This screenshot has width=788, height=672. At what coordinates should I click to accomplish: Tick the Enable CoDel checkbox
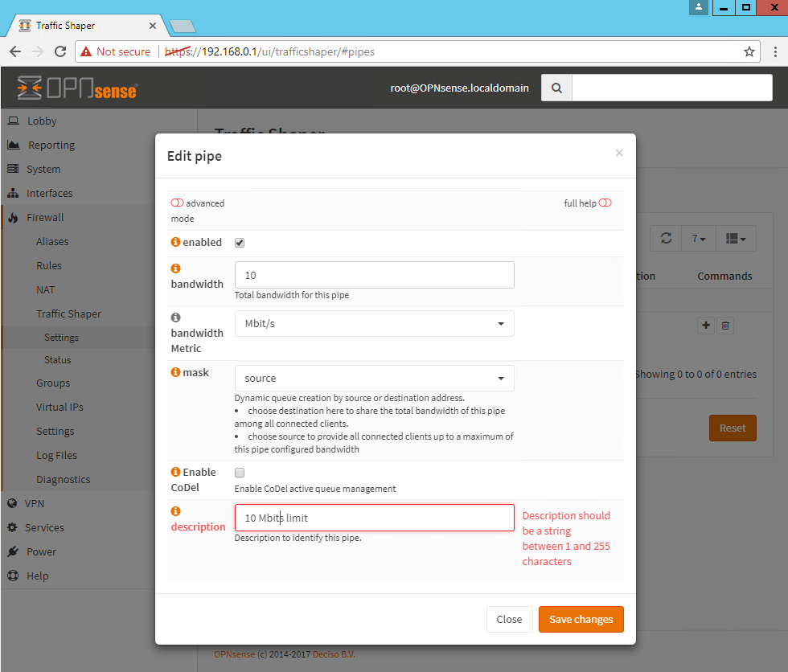click(x=240, y=473)
